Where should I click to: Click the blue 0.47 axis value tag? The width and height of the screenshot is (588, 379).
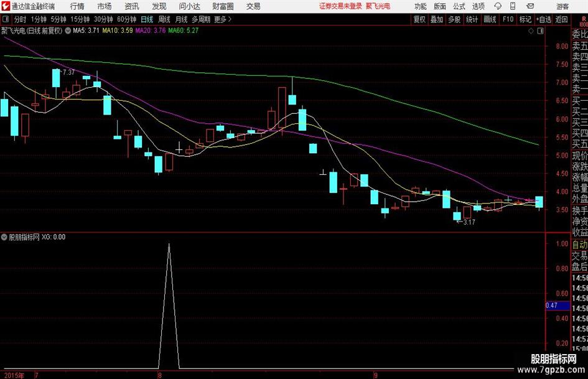click(558, 306)
